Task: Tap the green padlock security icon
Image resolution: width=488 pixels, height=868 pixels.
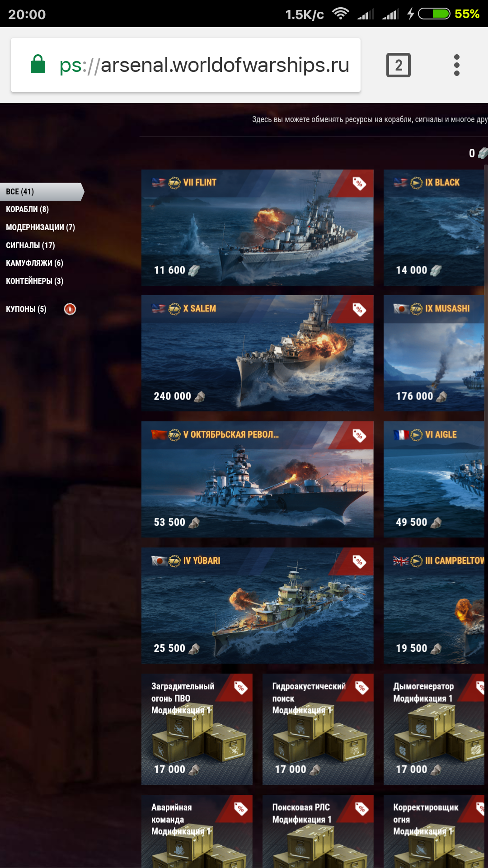Action: 38,64
